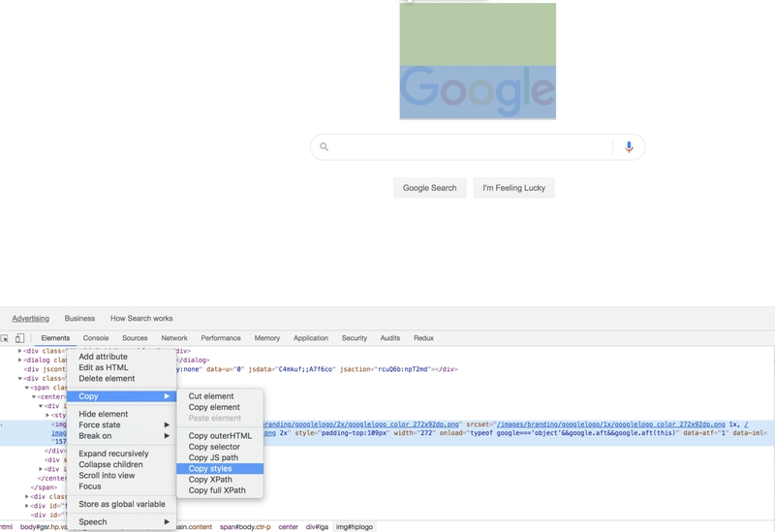Screen dimensions: 775x532
Task: Open the Advertising link
Action: tap(31, 319)
